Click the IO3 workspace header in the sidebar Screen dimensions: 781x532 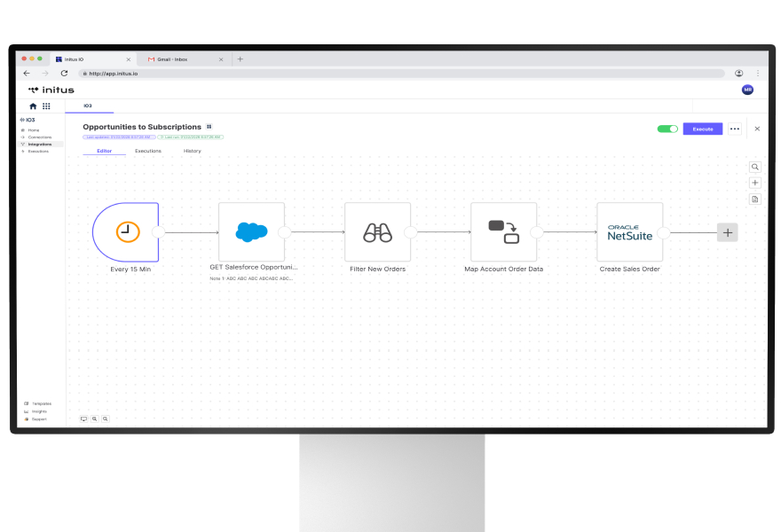[28, 120]
